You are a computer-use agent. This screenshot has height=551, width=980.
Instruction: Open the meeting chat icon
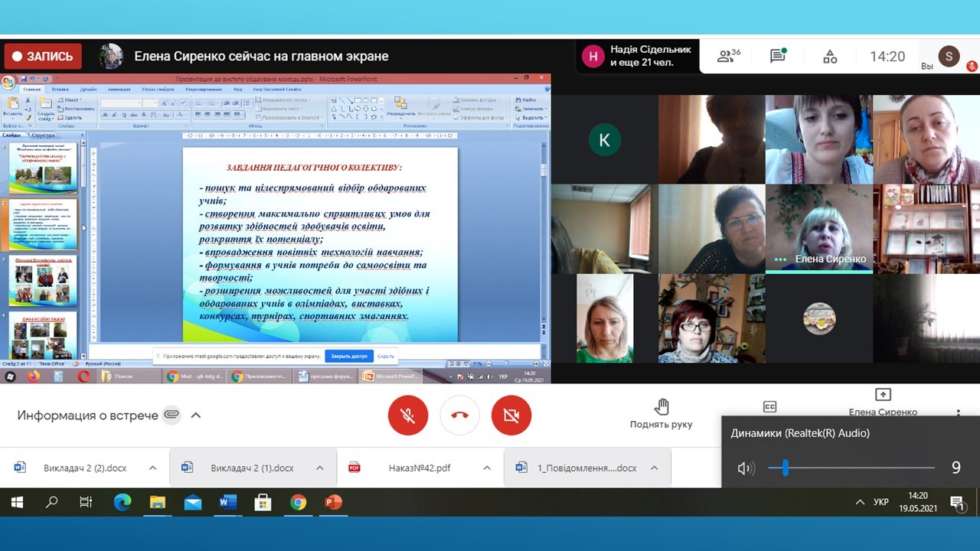point(778,57)
